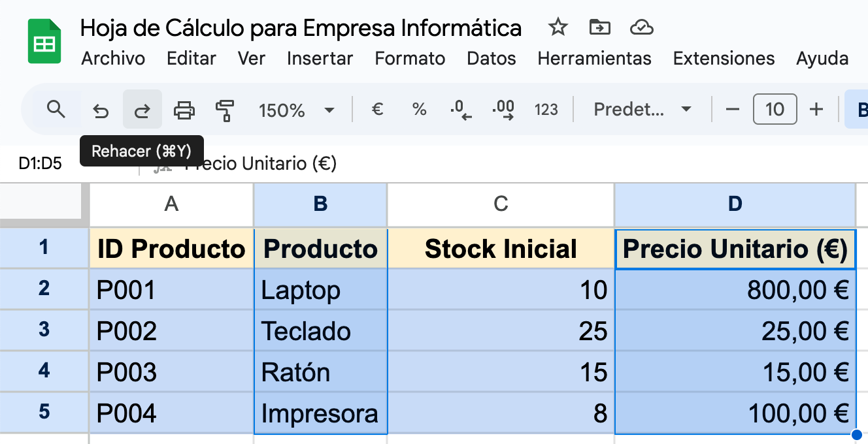Click the undo icon
The width and height of the screenshot is (868, 444).
tap(100, 109)
